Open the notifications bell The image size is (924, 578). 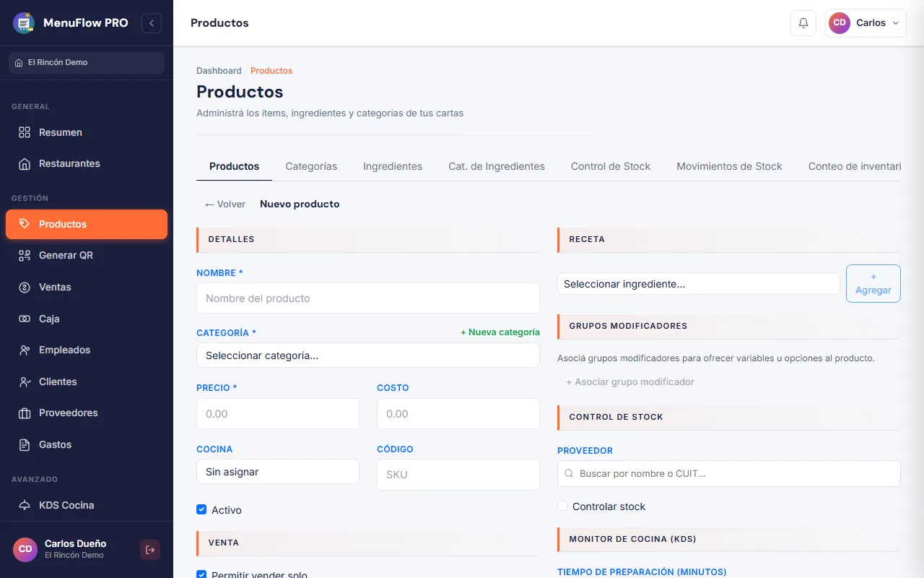click(803, 23)
